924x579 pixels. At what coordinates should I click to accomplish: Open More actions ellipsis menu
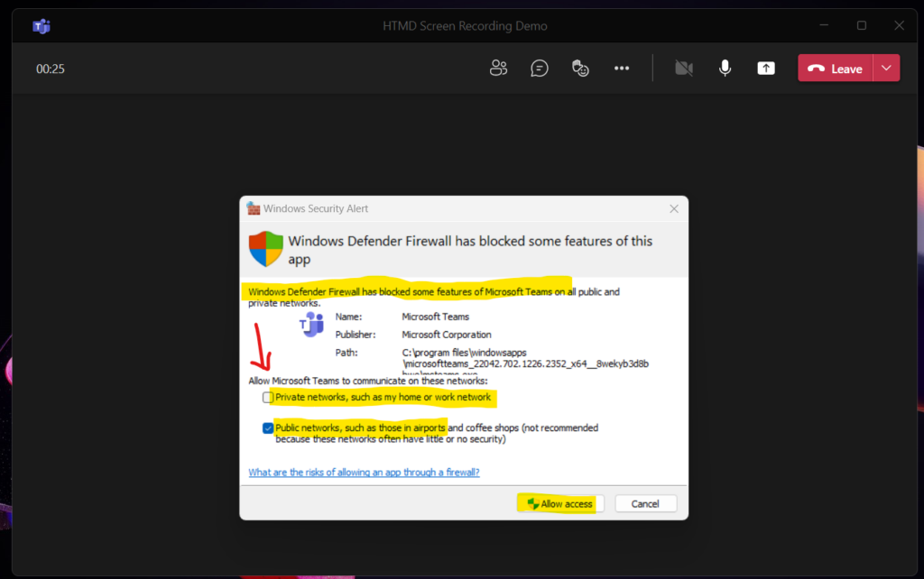pos(622,69)
